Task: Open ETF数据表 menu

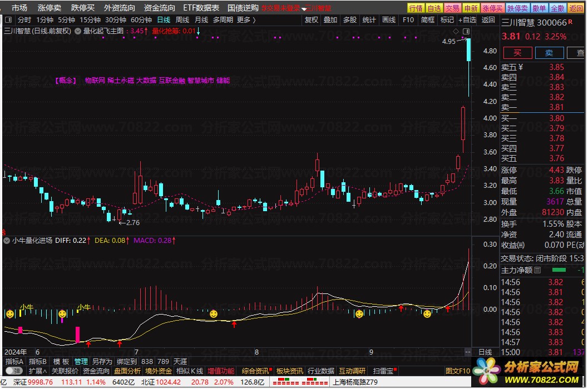Action: [x=201, y=8]
